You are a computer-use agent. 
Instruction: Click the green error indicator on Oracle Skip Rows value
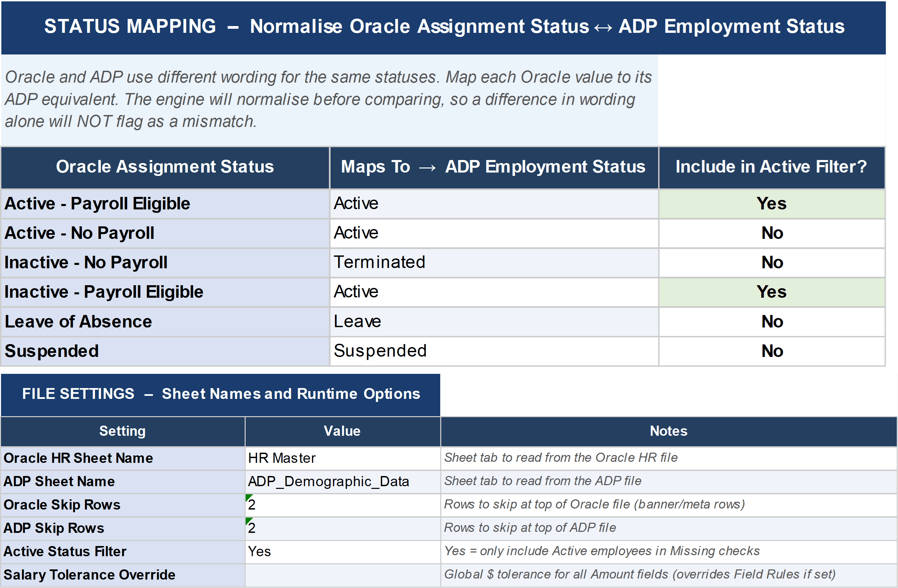(248, 497)
